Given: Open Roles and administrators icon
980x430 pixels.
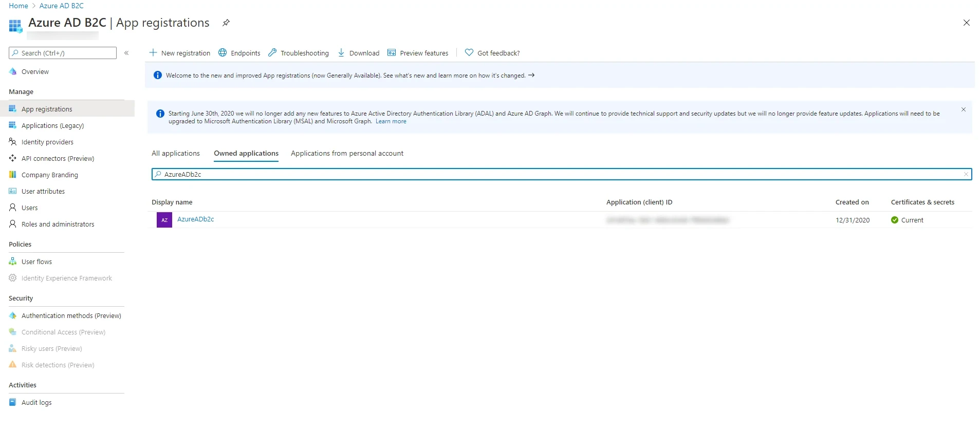Looking at the screenshot, I should coord(13,224).
